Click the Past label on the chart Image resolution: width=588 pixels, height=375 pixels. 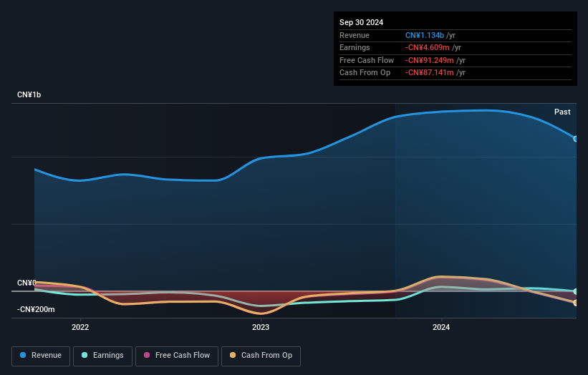click(562, 112)
